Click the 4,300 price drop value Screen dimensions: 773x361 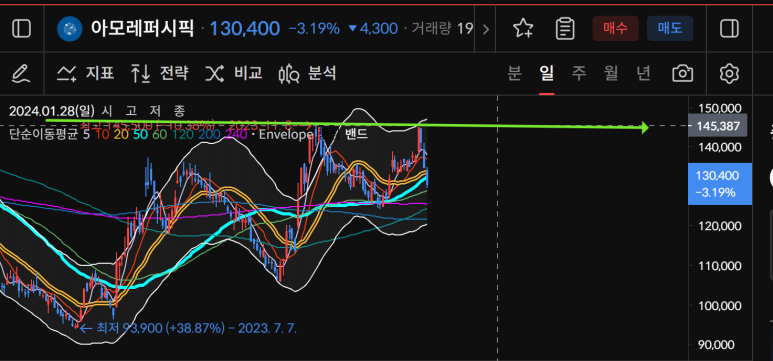click(x=379, y=29)
